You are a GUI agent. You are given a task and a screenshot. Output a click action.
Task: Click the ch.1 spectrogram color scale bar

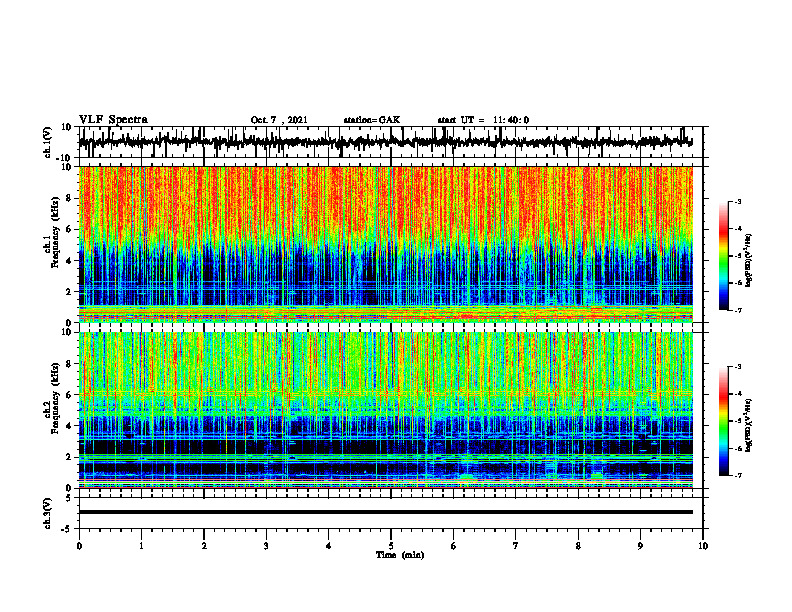click(723, 256)
